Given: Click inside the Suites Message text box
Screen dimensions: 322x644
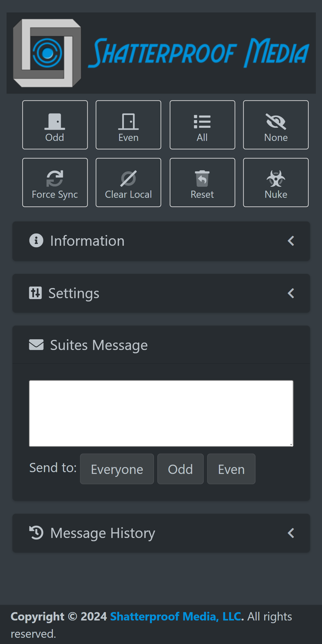Looking at the screenshot, I should [161, 413].
